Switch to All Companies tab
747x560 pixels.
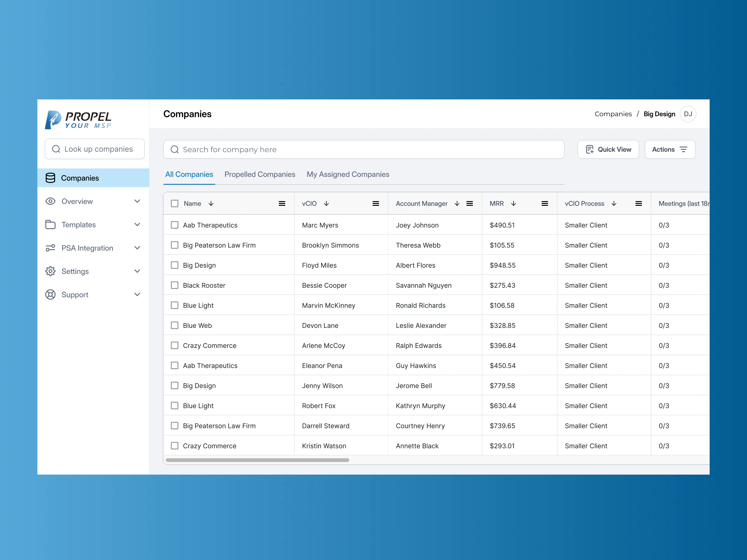coord(189,175)
